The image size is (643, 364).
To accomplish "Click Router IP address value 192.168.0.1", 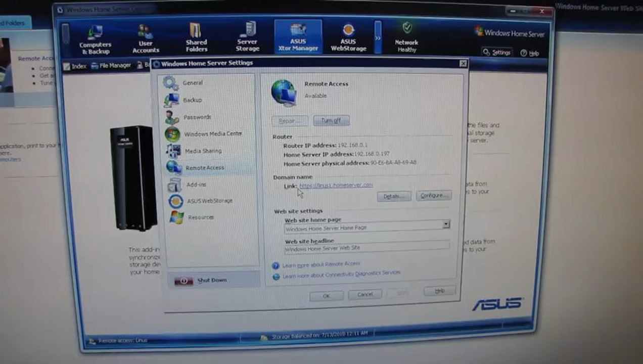I will [352, 145].
